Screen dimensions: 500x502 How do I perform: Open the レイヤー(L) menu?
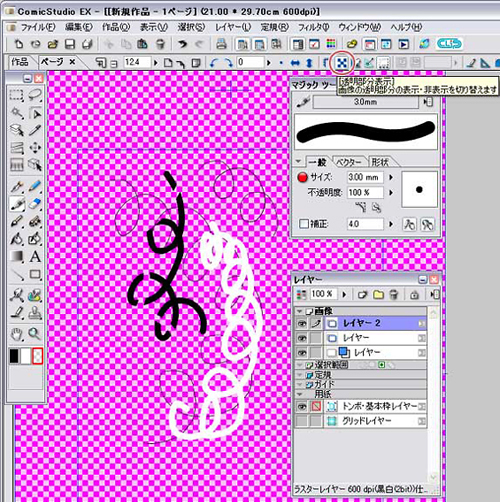[x=233, y=27]
